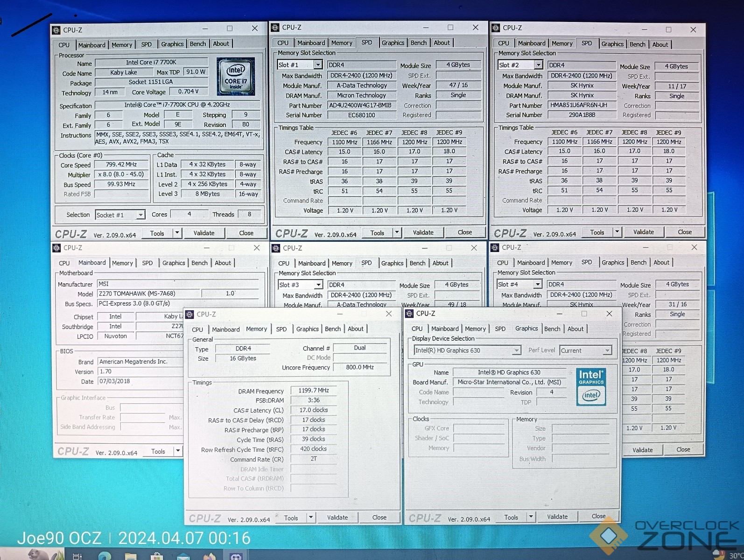Click CPU-Z title icon of the CPU window

coord(56,30)
